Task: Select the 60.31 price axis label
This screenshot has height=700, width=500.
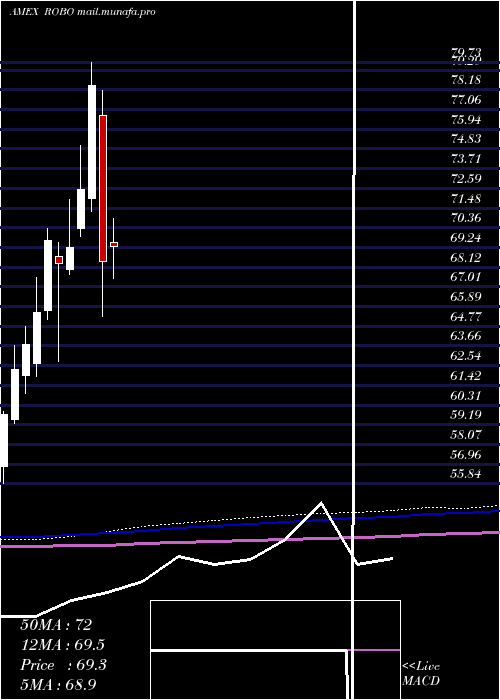Action: pos(466,395)
